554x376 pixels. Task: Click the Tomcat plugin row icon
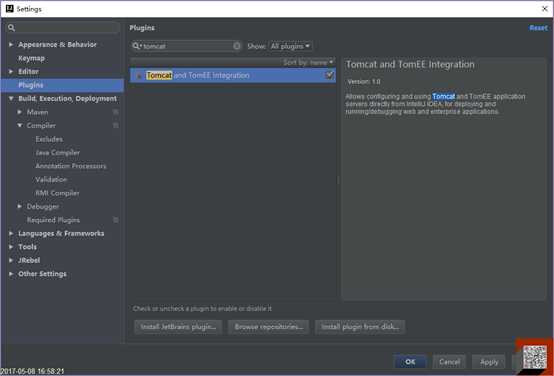(x=139, y=76)
